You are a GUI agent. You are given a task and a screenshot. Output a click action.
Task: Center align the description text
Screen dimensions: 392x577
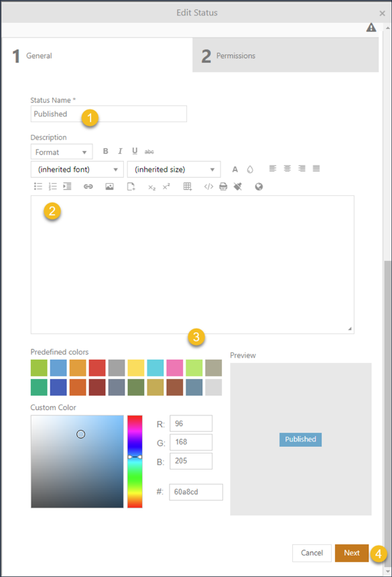(287, 168)
